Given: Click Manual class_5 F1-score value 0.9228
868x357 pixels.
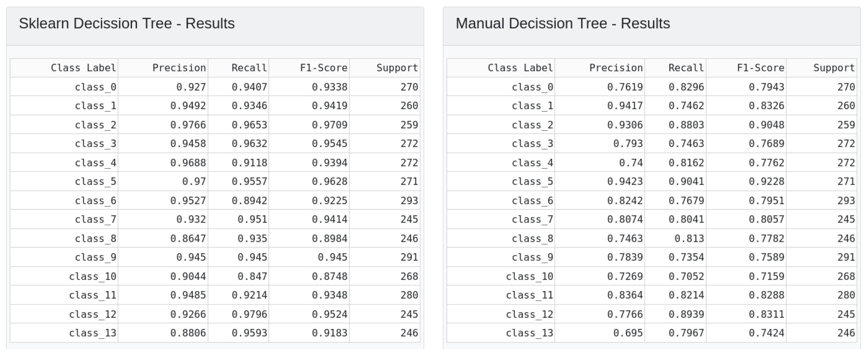Looking at the screenshot, I should 766,181.
